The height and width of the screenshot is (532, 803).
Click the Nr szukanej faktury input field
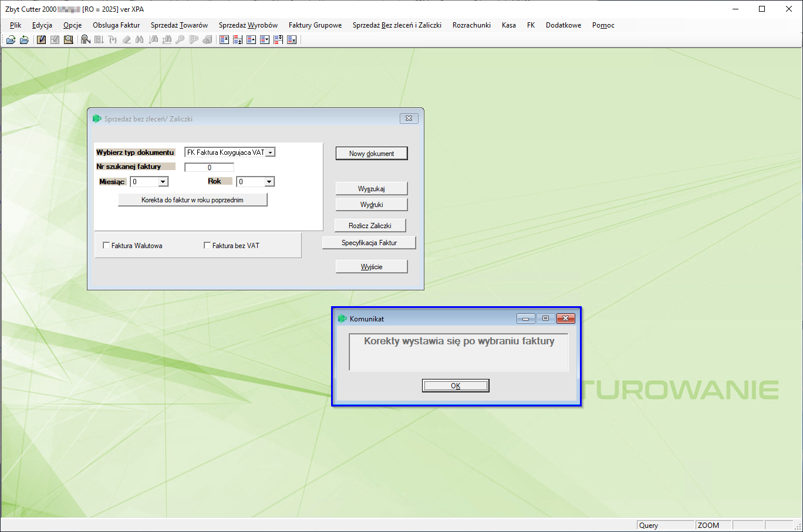(x=209, y=167)
